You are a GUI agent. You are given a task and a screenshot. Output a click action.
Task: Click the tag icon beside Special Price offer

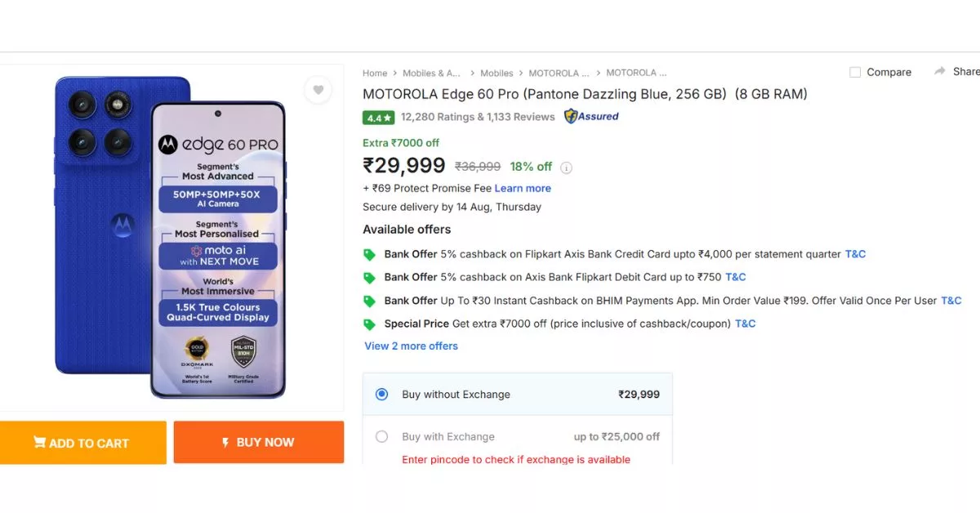[x=369, y=323]
